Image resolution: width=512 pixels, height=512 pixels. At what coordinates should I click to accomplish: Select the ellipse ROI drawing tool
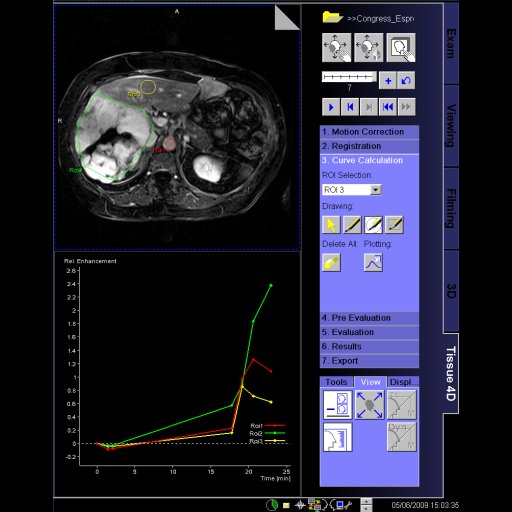[373, 225]
